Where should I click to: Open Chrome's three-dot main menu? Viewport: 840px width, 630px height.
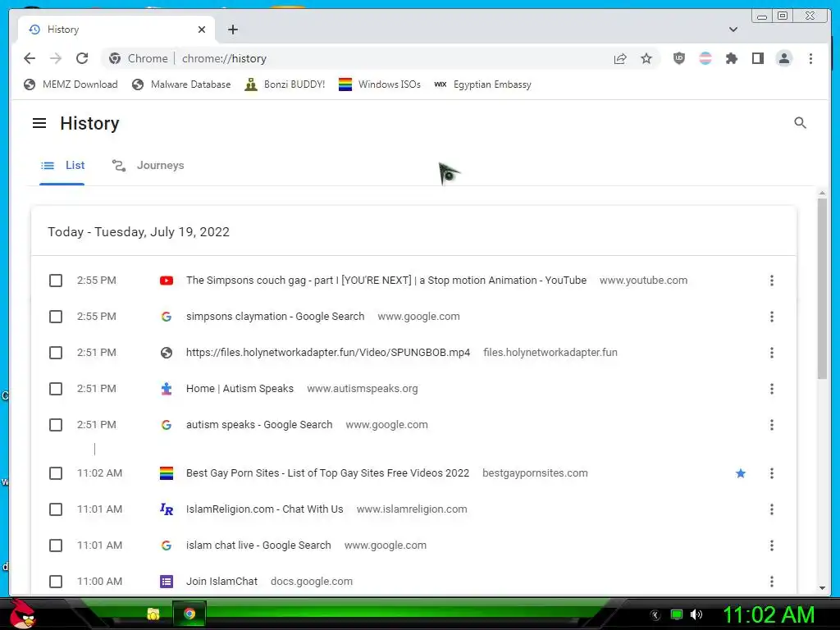810,58
